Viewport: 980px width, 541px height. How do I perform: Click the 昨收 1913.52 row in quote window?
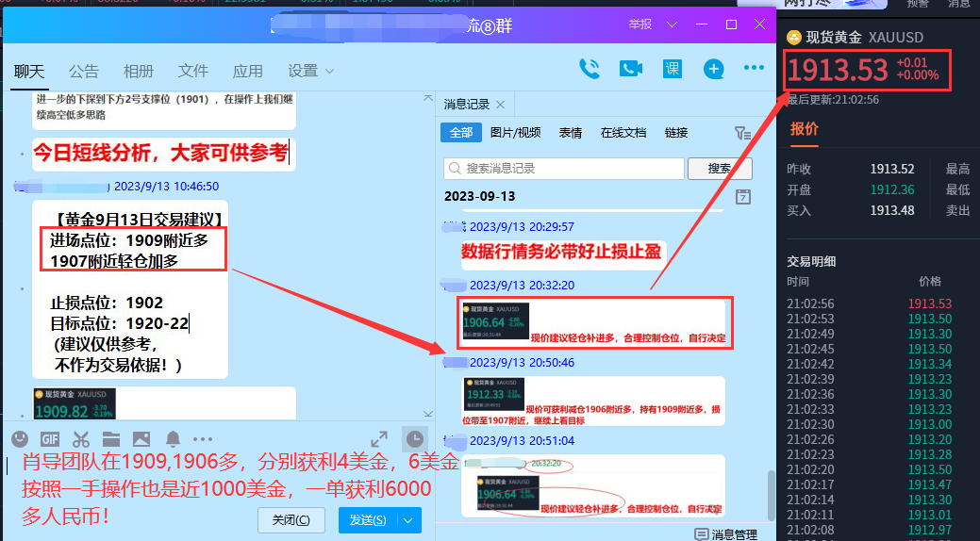[x=851, y=170]
